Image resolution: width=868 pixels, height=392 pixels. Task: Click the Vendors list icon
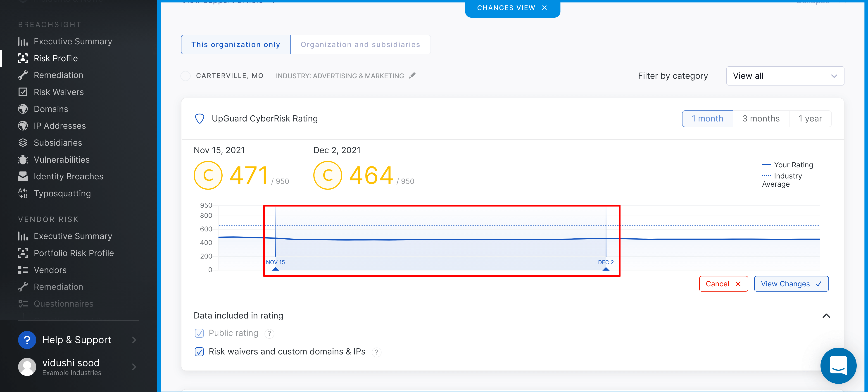pos(23,270)
